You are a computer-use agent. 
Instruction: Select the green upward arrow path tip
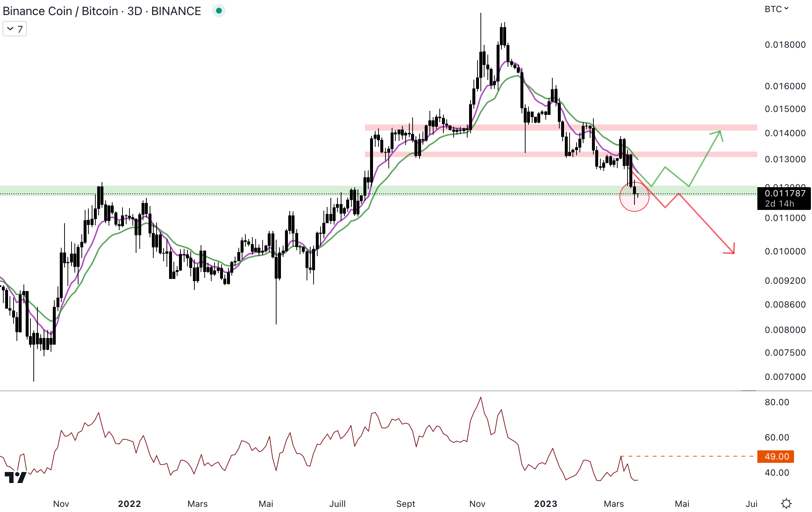click(x=720, y=131)
